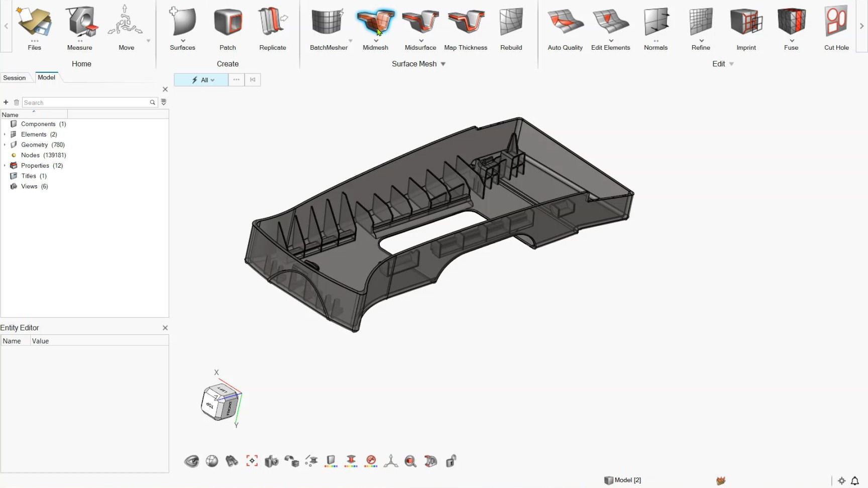Launch the BatchMesher tool

click(329, 28)
